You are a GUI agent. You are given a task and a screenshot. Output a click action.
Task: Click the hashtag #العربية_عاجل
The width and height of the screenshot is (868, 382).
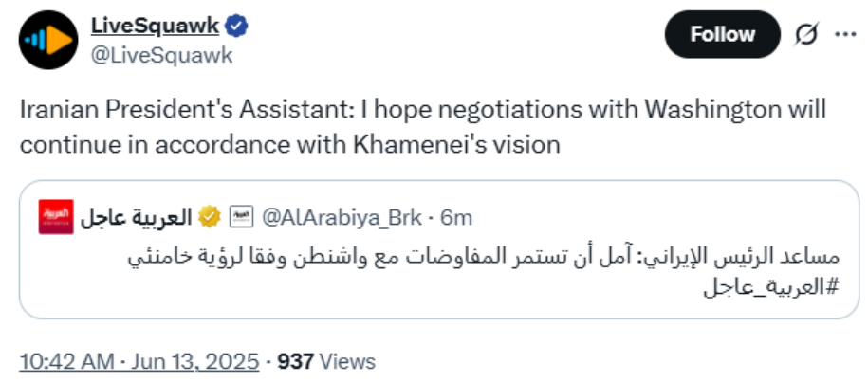(x=771, y=288)
